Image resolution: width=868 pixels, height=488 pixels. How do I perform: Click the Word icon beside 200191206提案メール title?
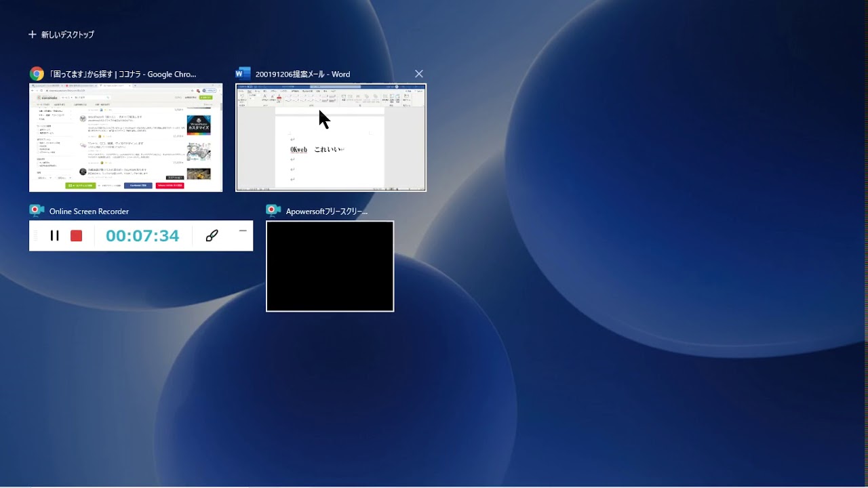pos(243,74)
